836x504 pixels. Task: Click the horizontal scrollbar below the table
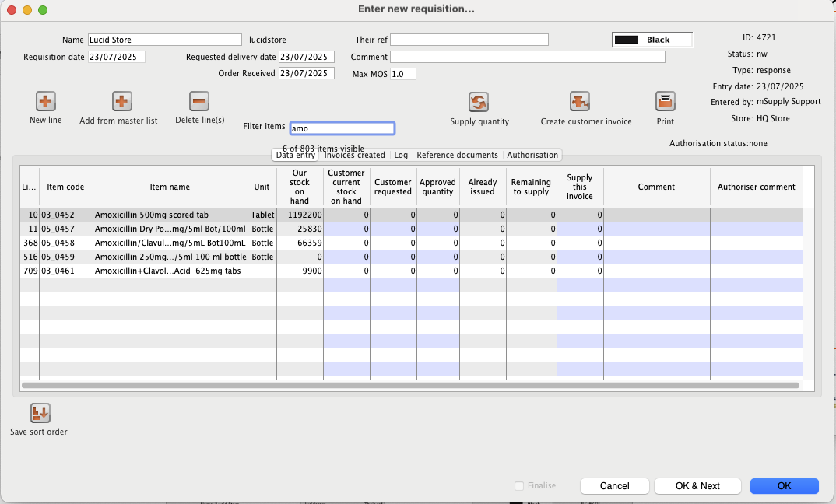[x=410, y=385]
